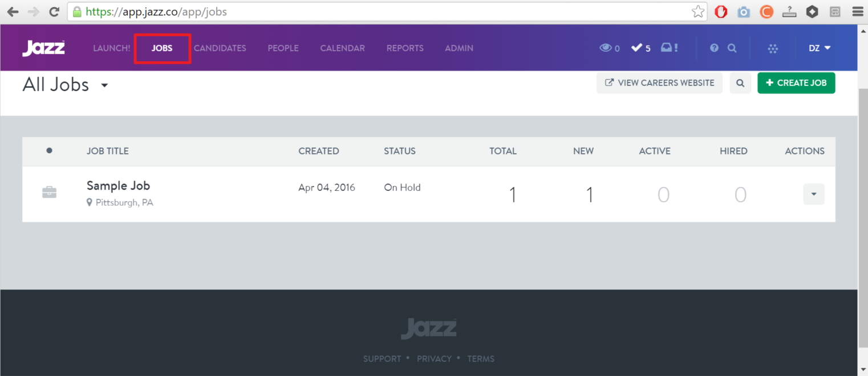Reload the page with browser refresh
Image resolution: width=868 pixels, height=376 pixels.
[x=54, y=11]
